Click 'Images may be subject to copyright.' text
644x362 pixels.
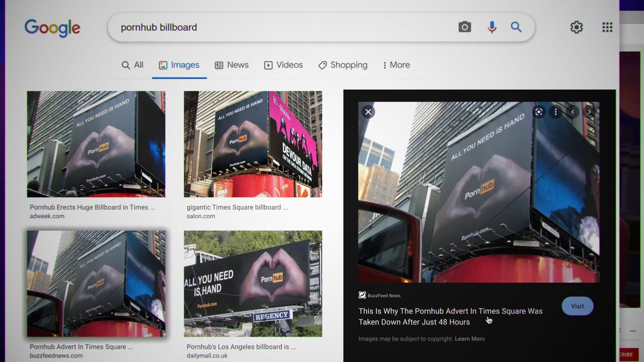(x=406, y=339)
